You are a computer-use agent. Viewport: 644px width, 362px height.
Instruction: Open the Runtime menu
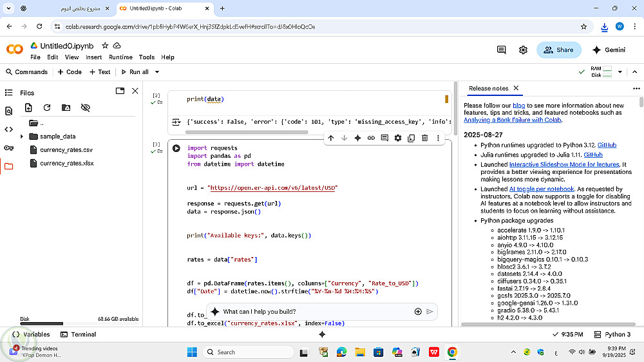(120, 57)
